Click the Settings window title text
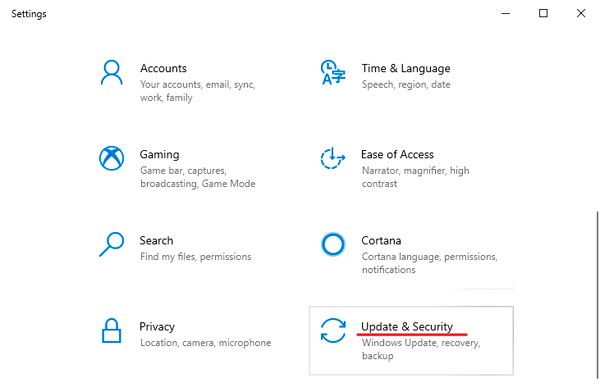This screenshot has width=600, height=392. (29, 14)
